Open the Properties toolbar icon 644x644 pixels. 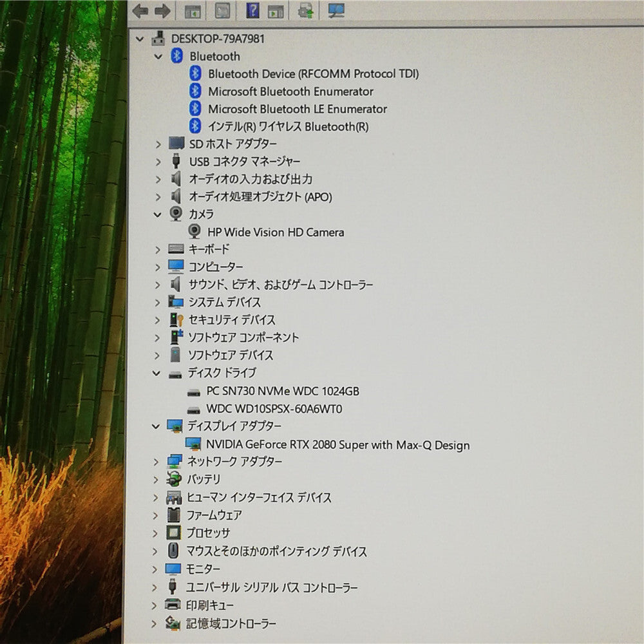(223, 11)
